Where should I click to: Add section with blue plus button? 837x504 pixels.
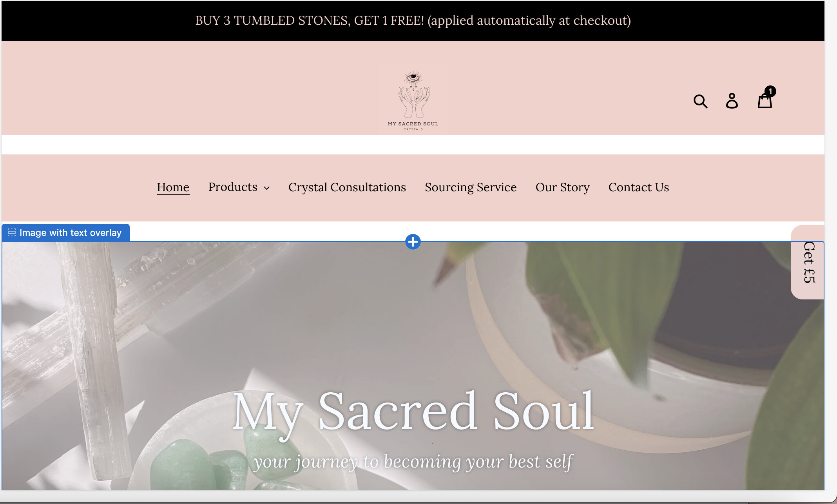413,242
